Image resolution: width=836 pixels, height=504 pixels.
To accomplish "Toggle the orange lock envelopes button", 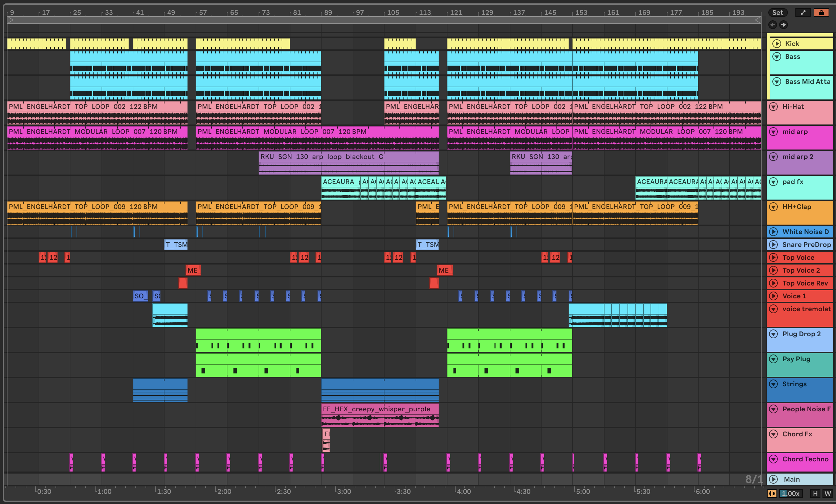I will pyautogui.click(x=821, y=13).
